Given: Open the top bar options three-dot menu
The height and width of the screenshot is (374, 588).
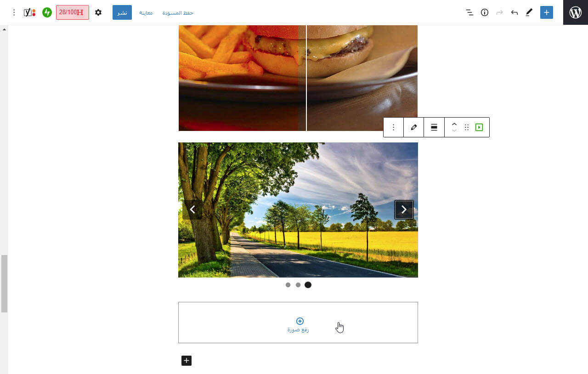Looking at the screenshot, I should click(x=14, y=12).
